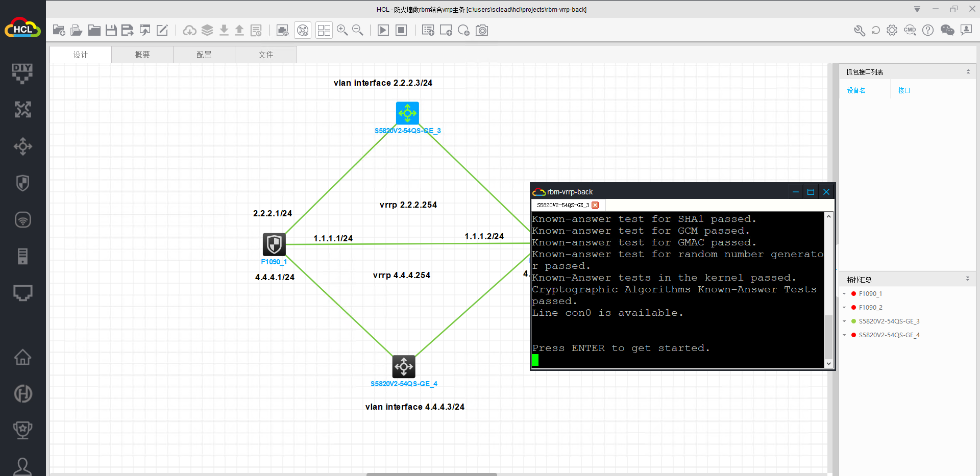The image size is (980, 476).
Task: Expand the S5820V2-54QS-GE_4 tree item
Action: (845, 335)
